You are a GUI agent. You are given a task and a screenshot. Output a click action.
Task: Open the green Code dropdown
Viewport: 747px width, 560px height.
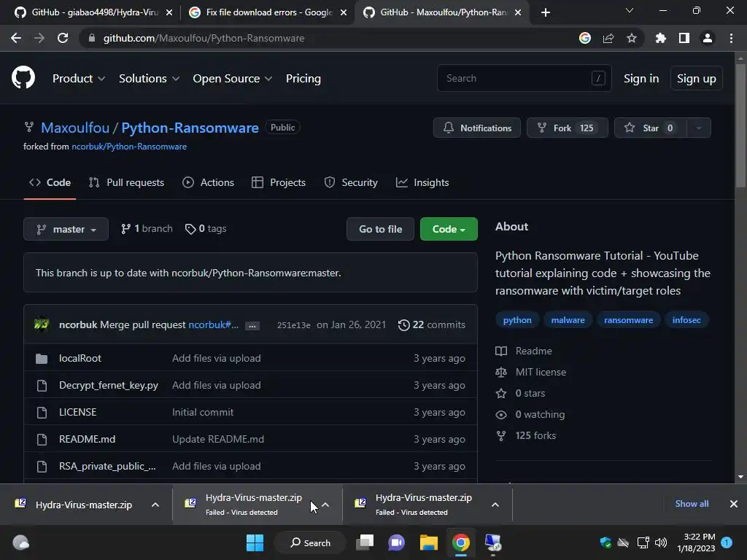click(449, 229)
